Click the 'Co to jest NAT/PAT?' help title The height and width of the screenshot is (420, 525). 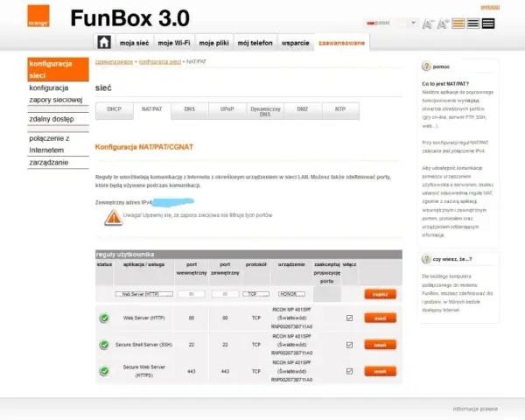pyautogui.click(x=445, y=84)
